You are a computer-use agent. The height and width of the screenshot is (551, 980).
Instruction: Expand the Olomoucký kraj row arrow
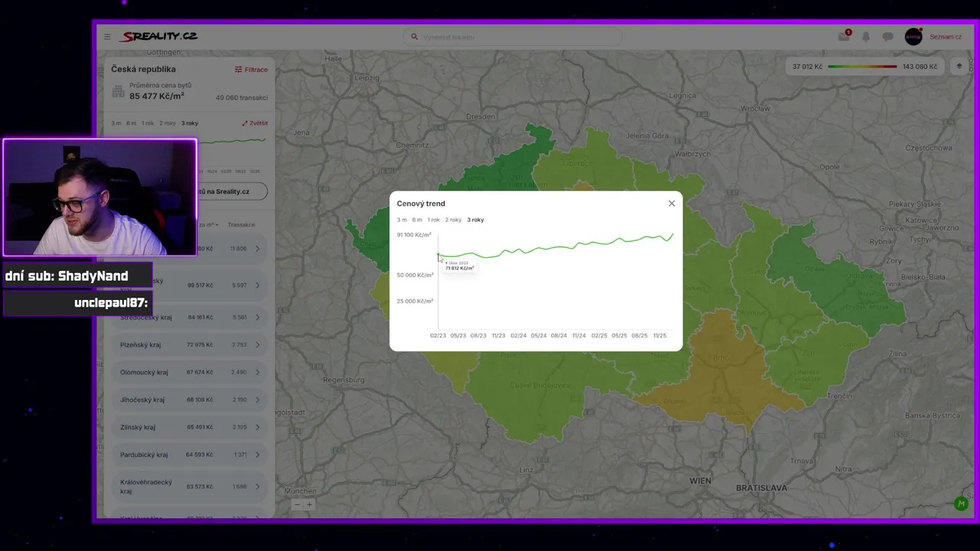point(257,373)
